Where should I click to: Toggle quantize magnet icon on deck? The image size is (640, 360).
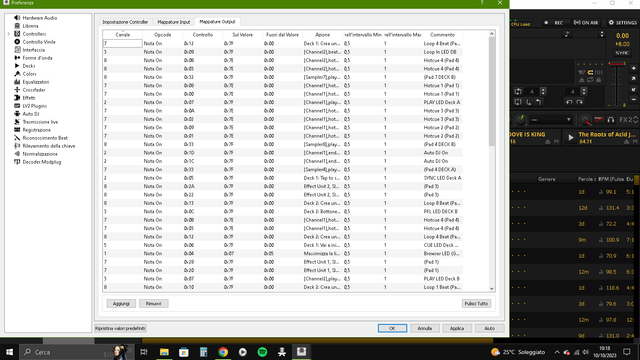pos(590,72)
